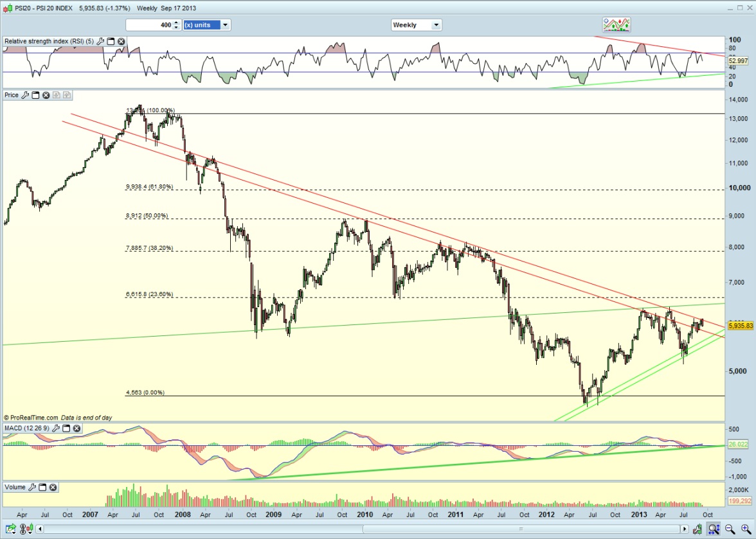Focus the 400 units input field
756x539 pixels.
coord(149,25)
